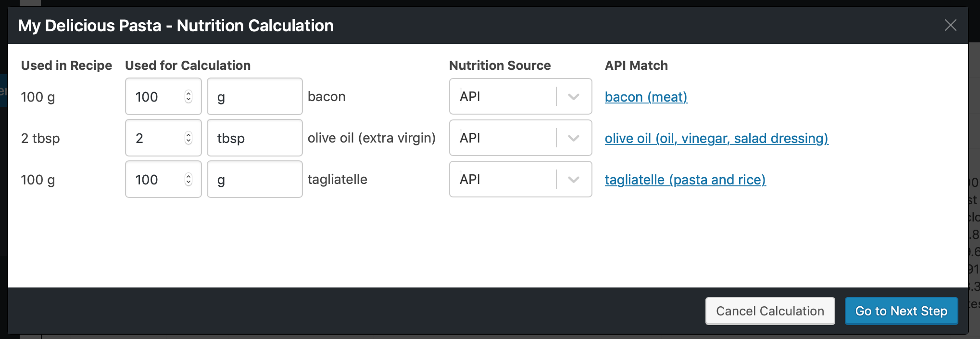Screen dimensions: 980x339
Task: Focus the olive oil amount field
Action: point(154,138)
